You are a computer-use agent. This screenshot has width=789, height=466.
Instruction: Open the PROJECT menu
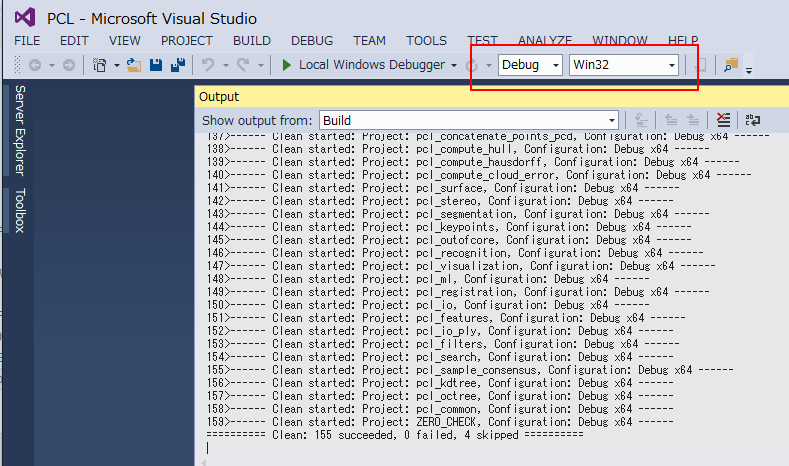(x=187, y=41)
